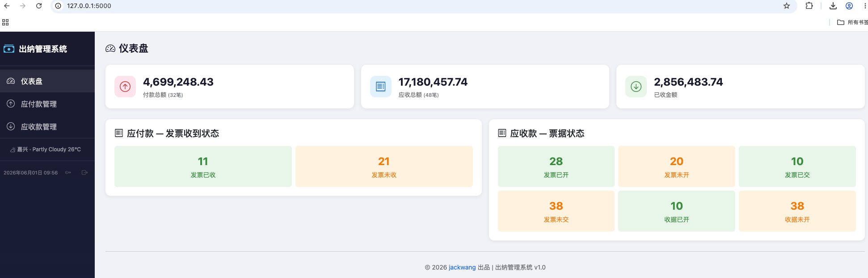Click the logout icon in sidebar
Viewport: 868px width, 278px height.
[84, 173]
